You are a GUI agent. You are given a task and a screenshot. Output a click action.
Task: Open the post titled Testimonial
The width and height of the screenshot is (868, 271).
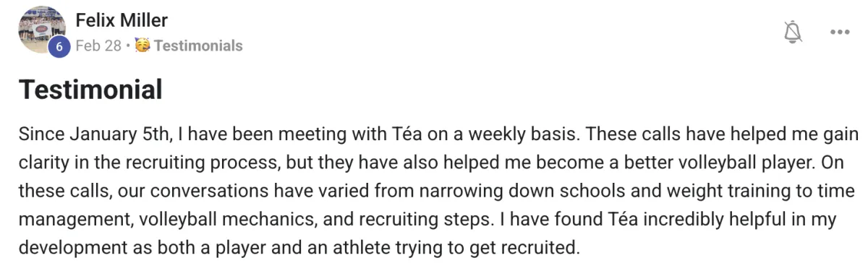(90, 90)
